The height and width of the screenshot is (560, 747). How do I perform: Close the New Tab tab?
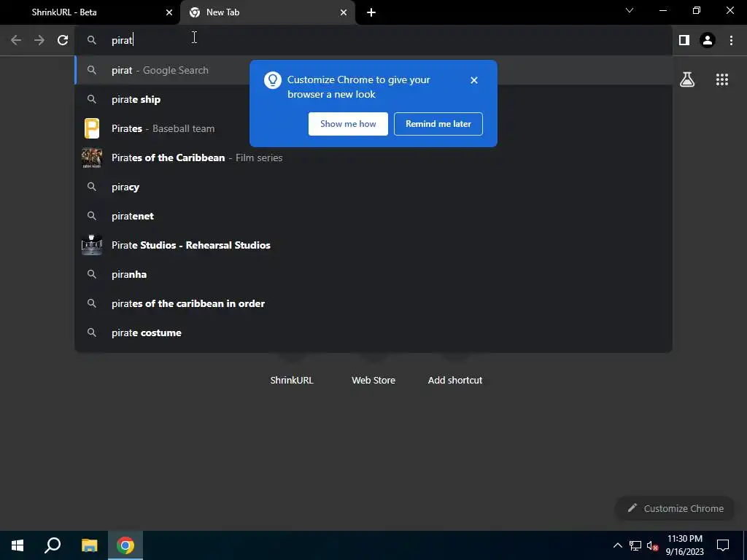pos(344,12)
